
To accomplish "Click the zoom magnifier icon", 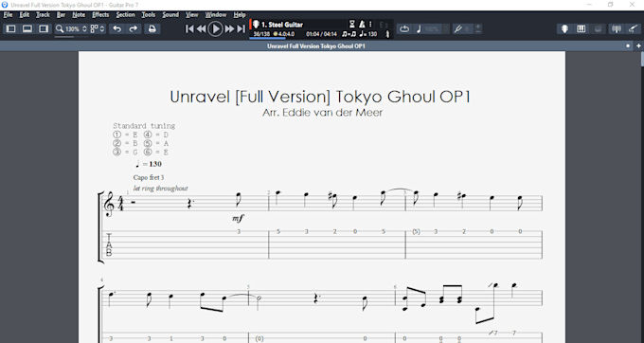I will 60,28.
